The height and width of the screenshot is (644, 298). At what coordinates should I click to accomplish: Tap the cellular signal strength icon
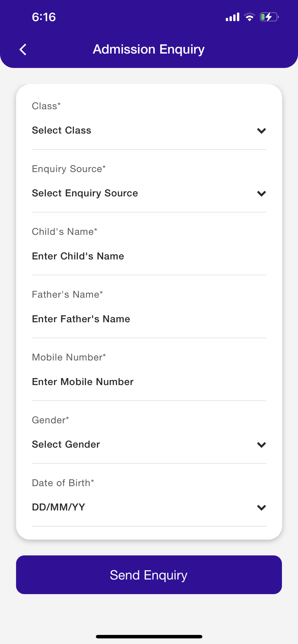click(x=233, y=17)
